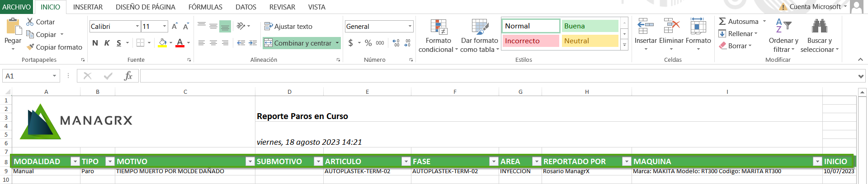Open Formato condicional icon

[438, 27]
